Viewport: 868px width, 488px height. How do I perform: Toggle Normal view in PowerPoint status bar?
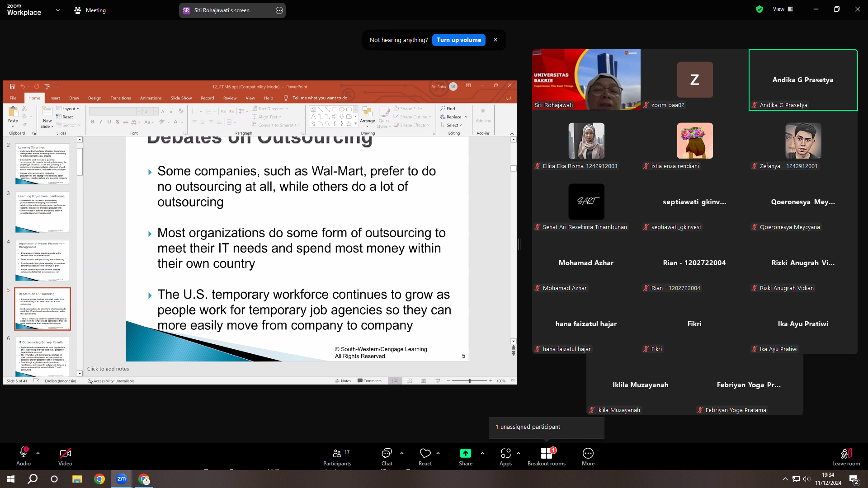point(395,381)
